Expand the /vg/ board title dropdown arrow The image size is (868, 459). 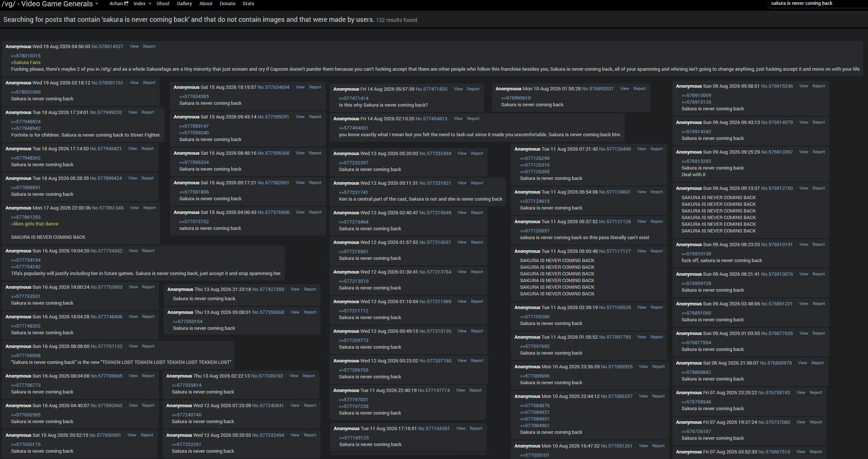[97, 4]
